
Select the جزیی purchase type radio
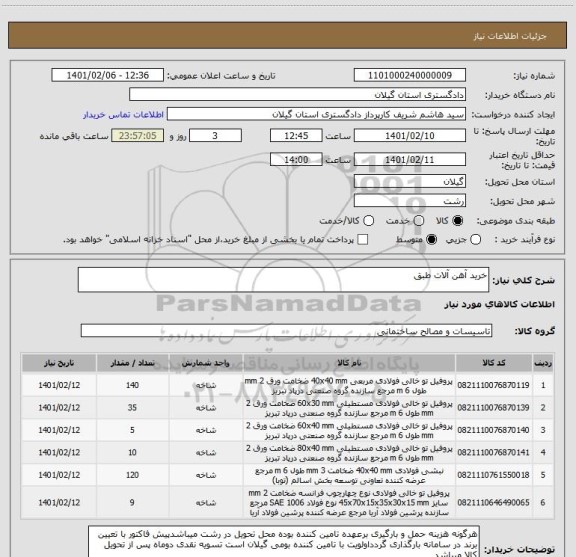coord(475,240)
